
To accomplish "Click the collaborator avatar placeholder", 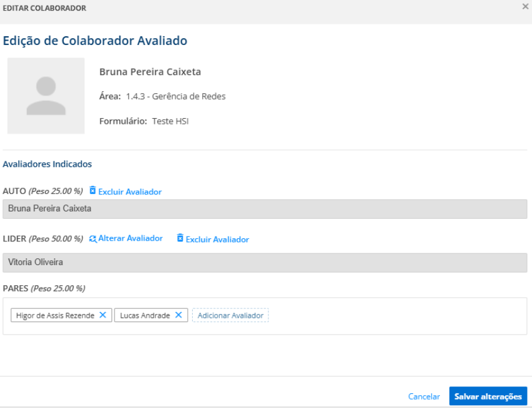I will click(46, 96).
